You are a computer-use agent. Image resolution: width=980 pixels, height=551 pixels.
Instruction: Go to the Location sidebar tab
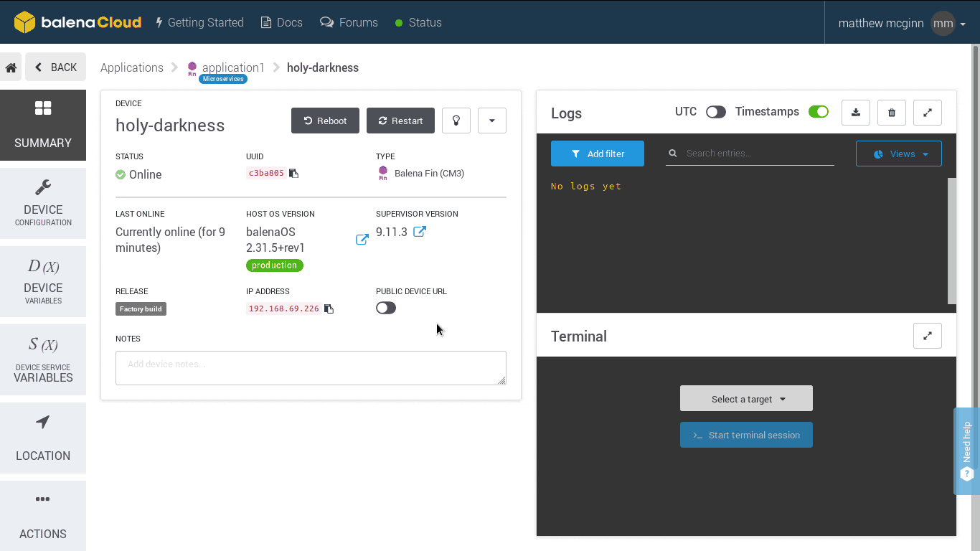coord(43,438)
